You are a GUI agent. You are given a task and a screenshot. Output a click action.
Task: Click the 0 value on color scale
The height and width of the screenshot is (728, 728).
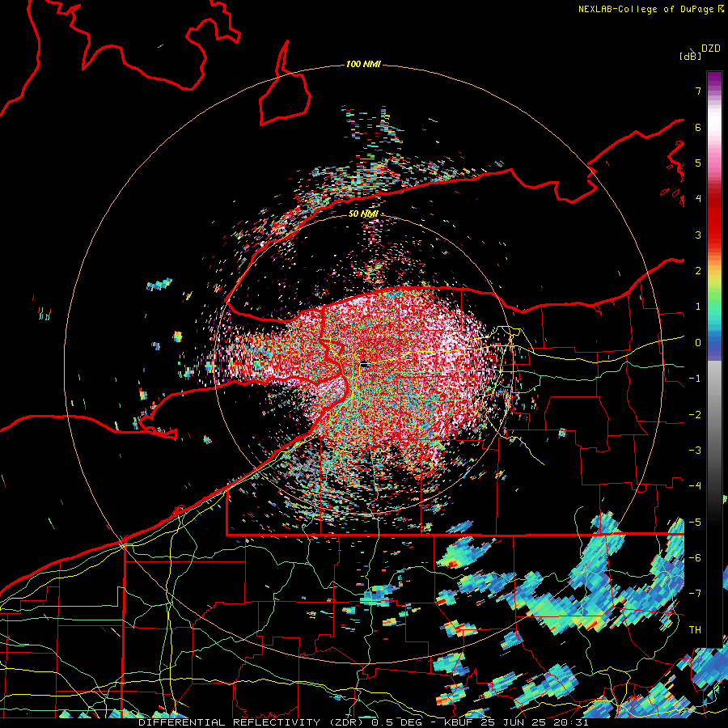click(x=698, y=343)
